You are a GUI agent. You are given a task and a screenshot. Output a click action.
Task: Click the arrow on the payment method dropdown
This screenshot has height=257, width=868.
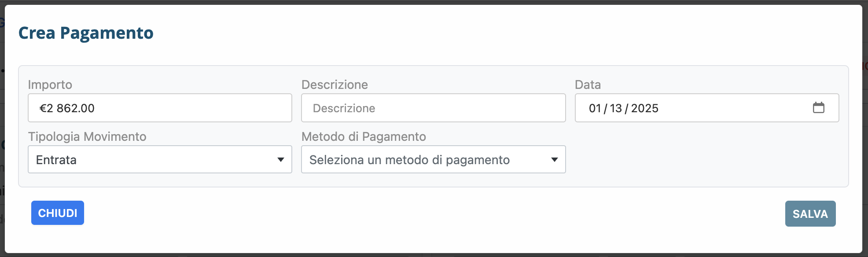[x=554, y=160]
